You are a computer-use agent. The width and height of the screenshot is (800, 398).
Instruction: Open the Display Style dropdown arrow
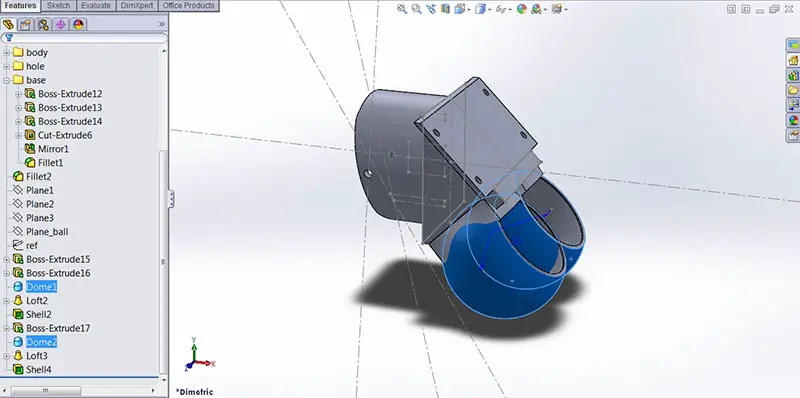(489, 10)
